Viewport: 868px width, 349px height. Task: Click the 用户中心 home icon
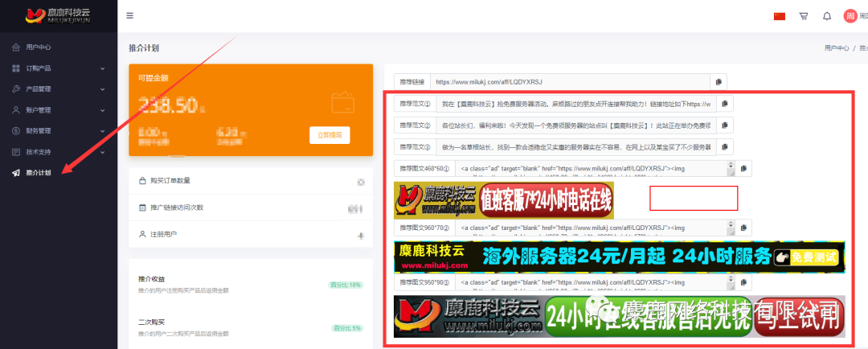click(x=16, y=47)
